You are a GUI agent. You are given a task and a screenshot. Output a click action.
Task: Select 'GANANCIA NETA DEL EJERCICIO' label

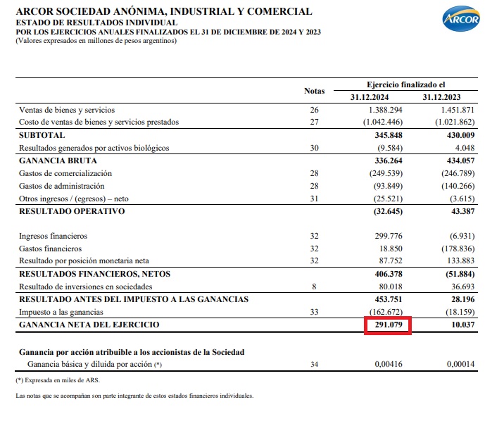[89, 325]
